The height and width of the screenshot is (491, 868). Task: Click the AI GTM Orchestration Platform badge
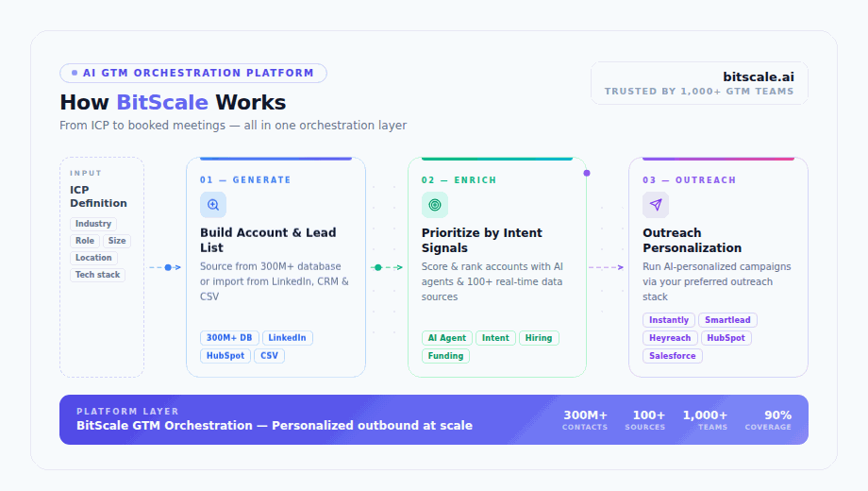coord(193,73)
